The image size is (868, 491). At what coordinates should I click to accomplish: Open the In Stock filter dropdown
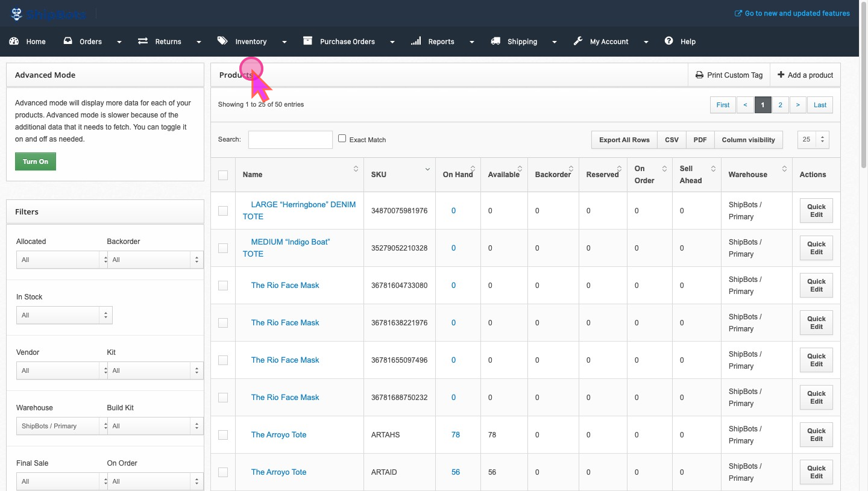(x=64, y=315)
